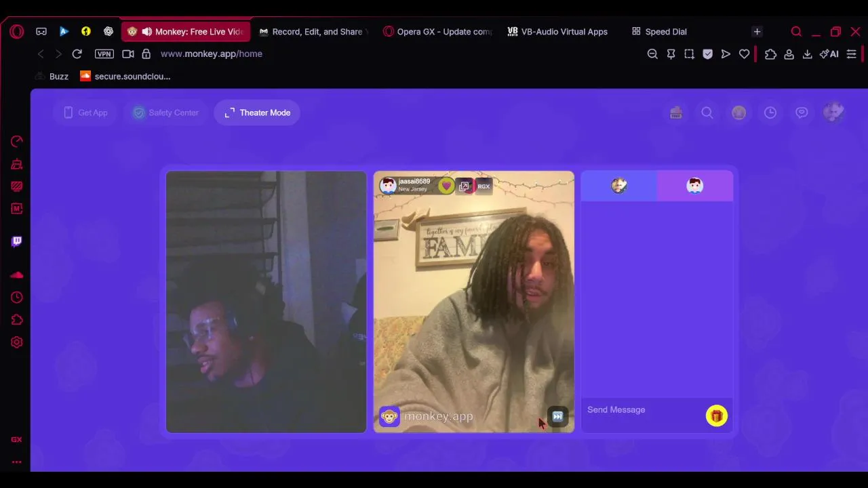Click the Get App button
The width and height of the screenshot is (868, 488).
pyautogui.click(x=85, y=113)
